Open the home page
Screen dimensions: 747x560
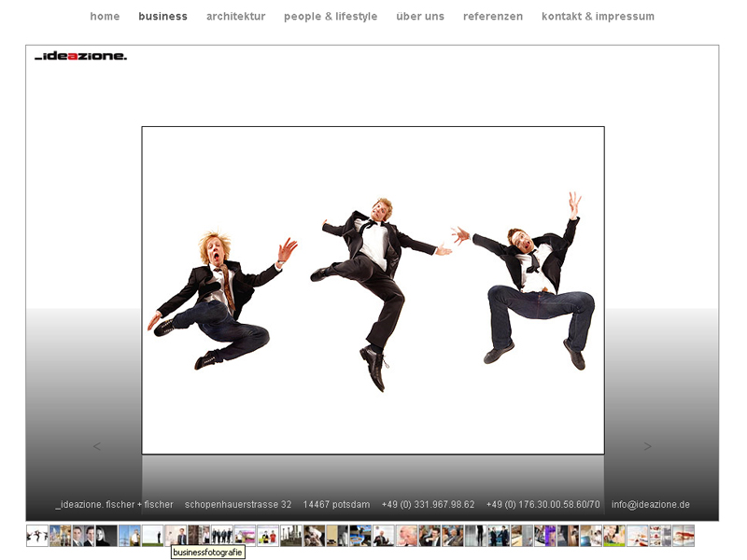(105, 16)
